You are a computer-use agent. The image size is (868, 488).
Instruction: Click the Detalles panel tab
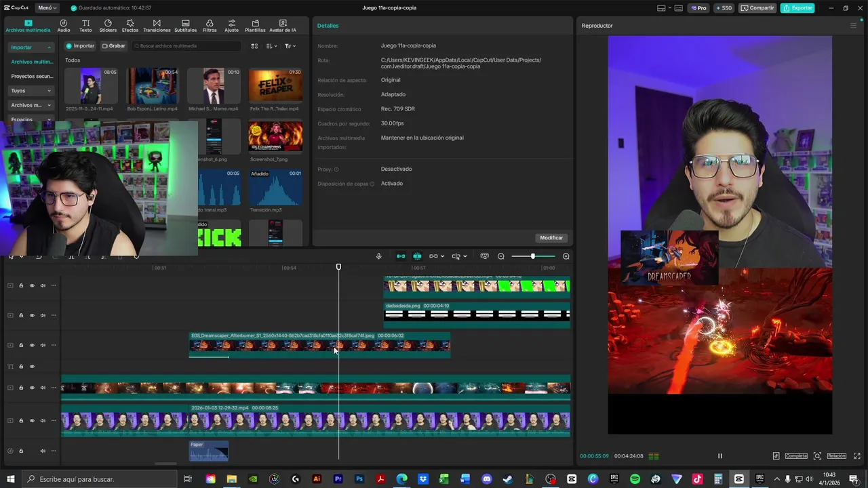(328, 26)
